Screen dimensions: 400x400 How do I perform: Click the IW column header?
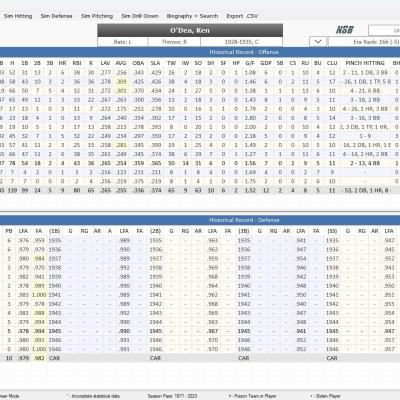click(x=185, y=63)
